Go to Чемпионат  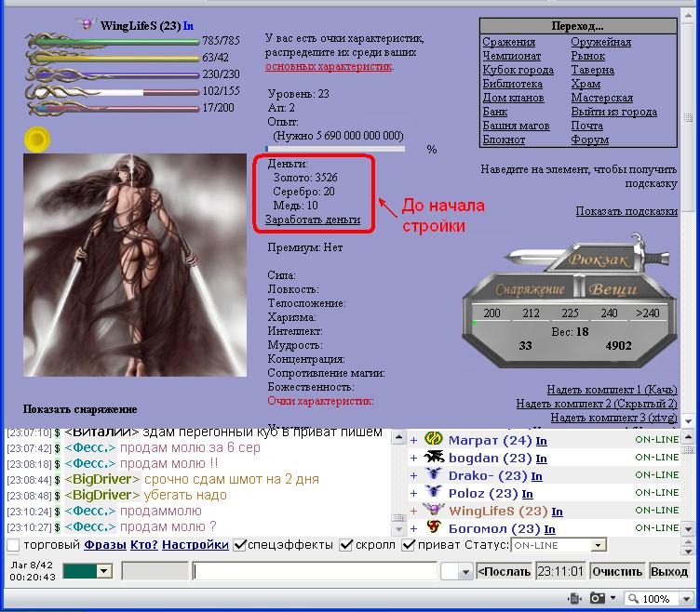pos(511,56)
